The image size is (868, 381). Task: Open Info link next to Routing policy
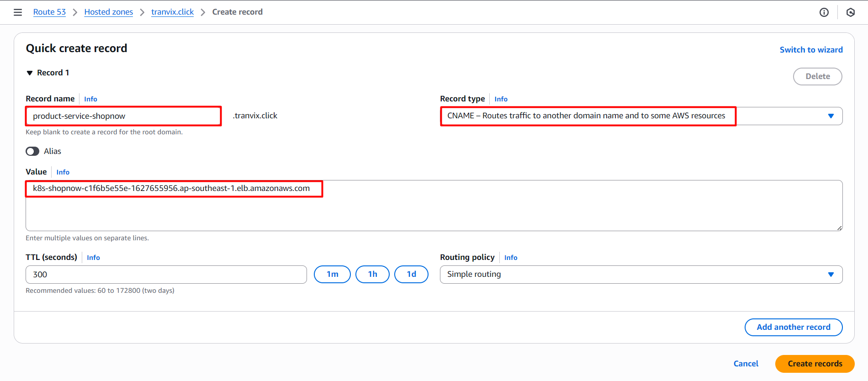[510, 258]
